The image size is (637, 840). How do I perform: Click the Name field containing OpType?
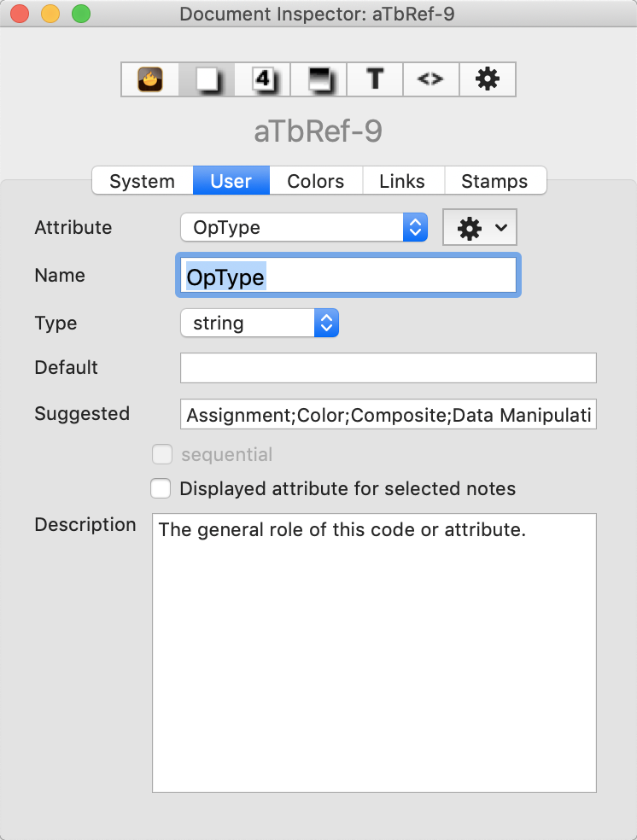coord(348,276)
